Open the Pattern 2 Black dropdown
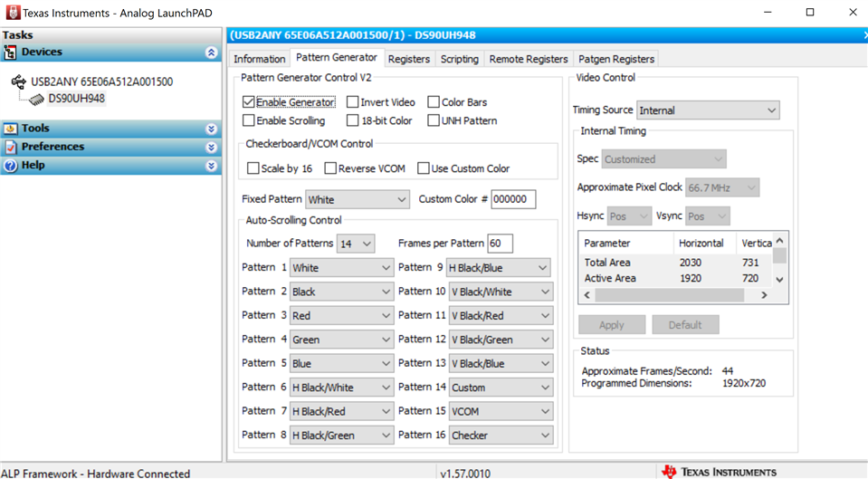Viewport: 868px width, 479px height. [x=341, y=292]
